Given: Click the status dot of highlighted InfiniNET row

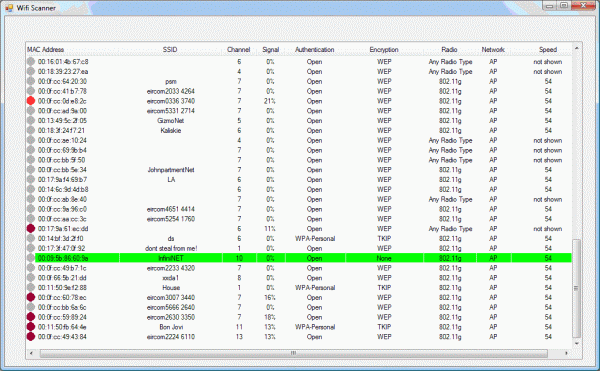Looking at the screenshot, I should [x=31, y=258].
